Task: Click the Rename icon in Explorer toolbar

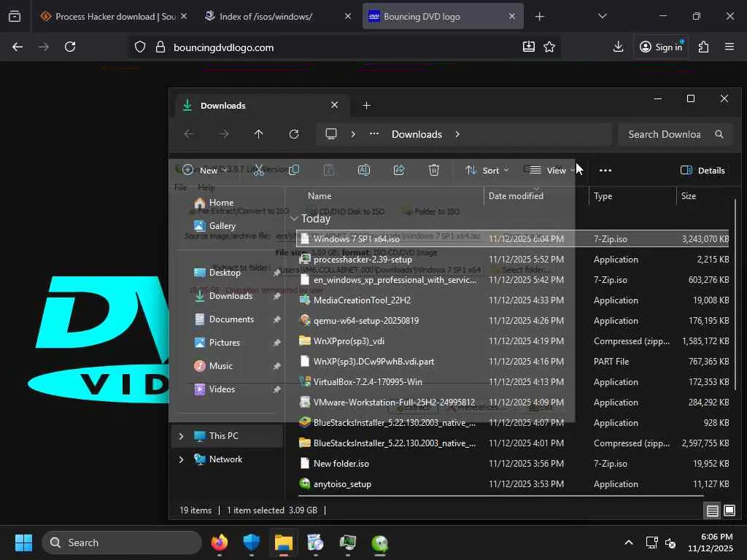Action: point(363,170)
